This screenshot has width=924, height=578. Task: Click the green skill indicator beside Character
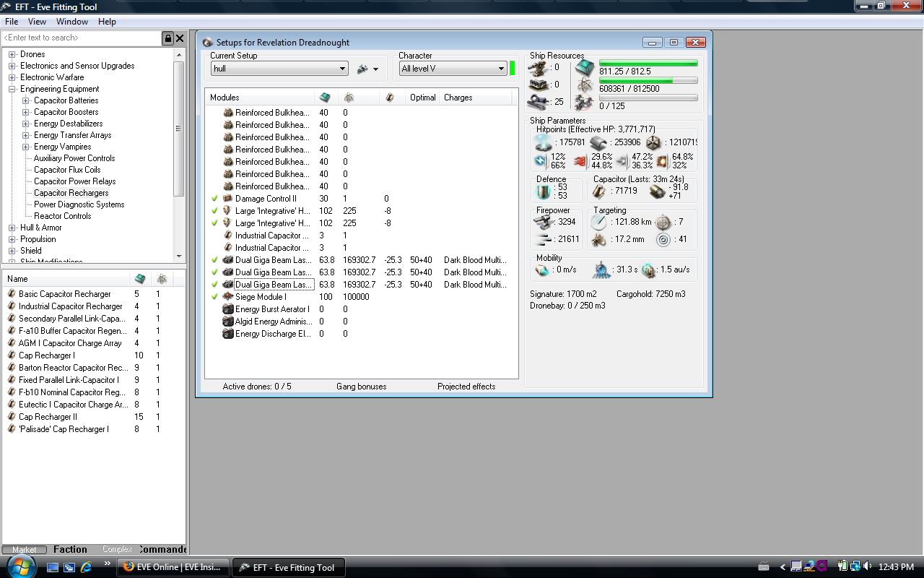(x=512, y=69)
